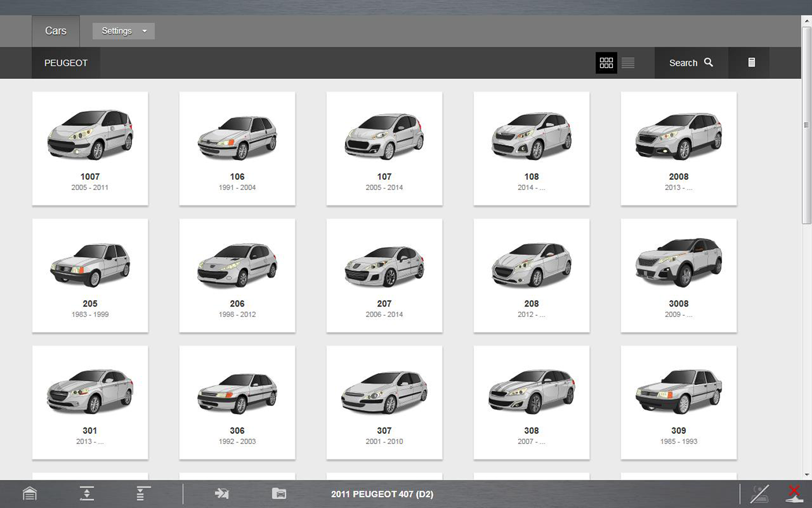
Task: Open the Peugeot 206 model card
Action: (x=237, y=275)
